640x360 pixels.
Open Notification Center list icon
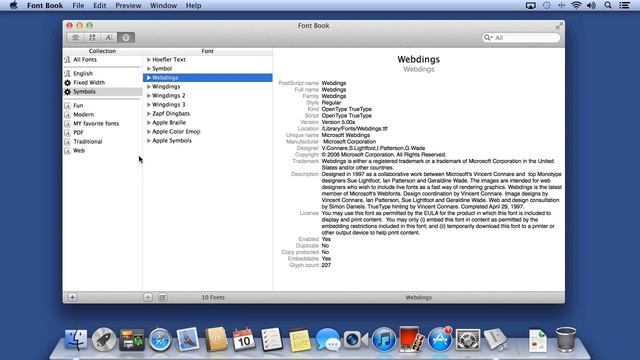click(624, 5)
